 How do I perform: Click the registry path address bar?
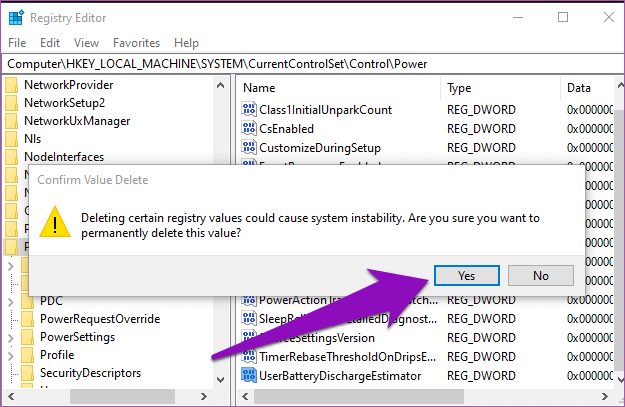pos(312,64)
